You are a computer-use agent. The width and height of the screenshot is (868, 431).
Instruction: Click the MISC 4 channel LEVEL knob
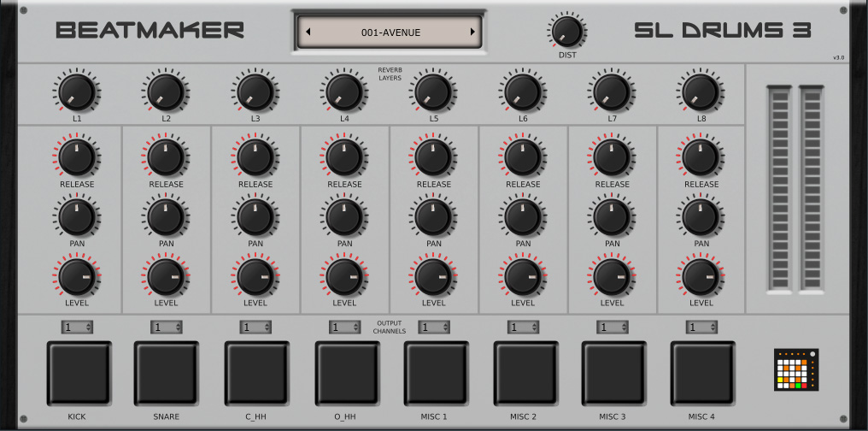click(701, 276)
